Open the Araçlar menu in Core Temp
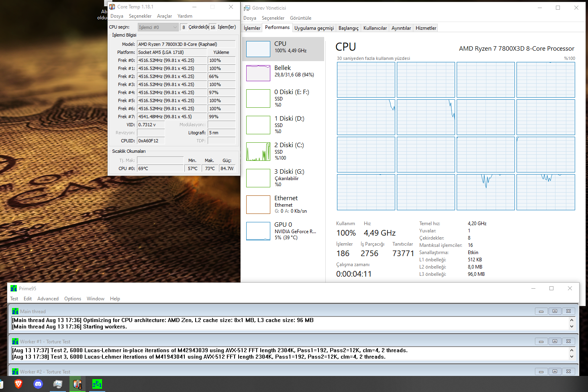Screen dimensions: 588x392 (x=164, y=16)
